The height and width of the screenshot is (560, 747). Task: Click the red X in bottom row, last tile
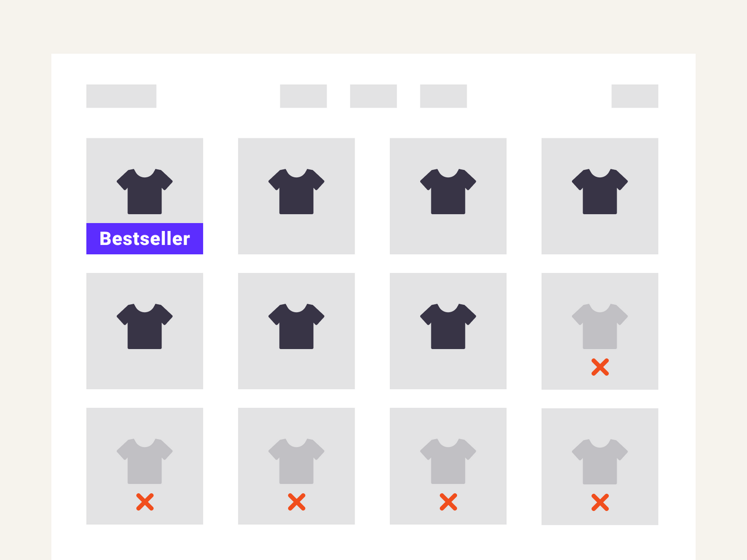click(600, 503)
